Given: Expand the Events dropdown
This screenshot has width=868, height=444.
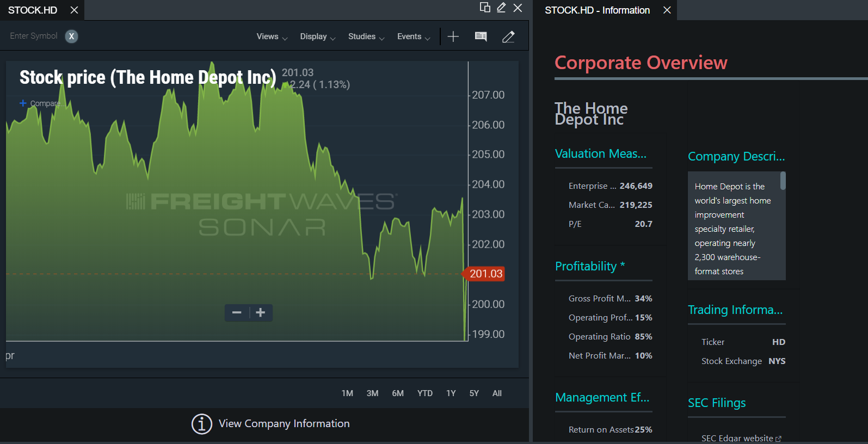Looking at the screenshot, I should (414, 36).
